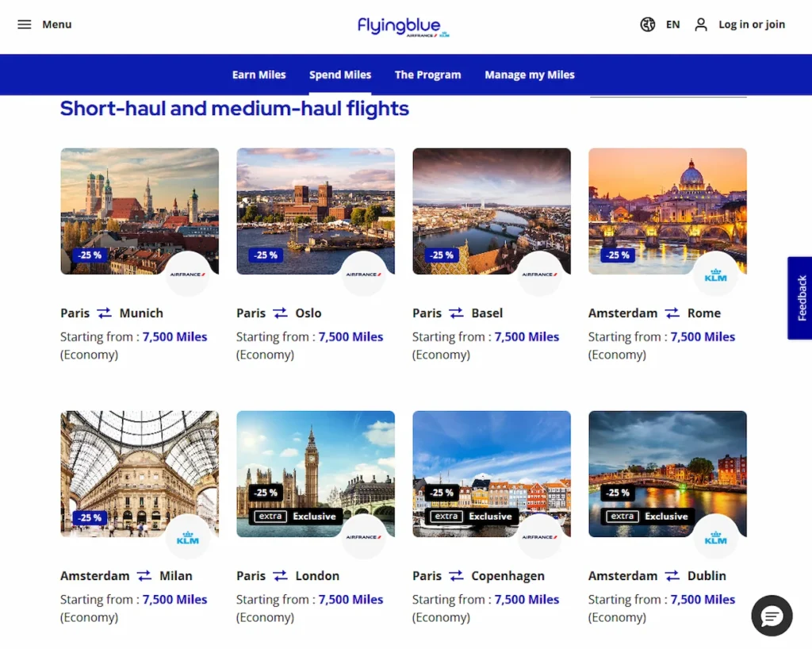The width and height of the screenshot is (812, 649).
Task: Click round-trip arrows icon Amsterdam–Rome
Action: 672,313
